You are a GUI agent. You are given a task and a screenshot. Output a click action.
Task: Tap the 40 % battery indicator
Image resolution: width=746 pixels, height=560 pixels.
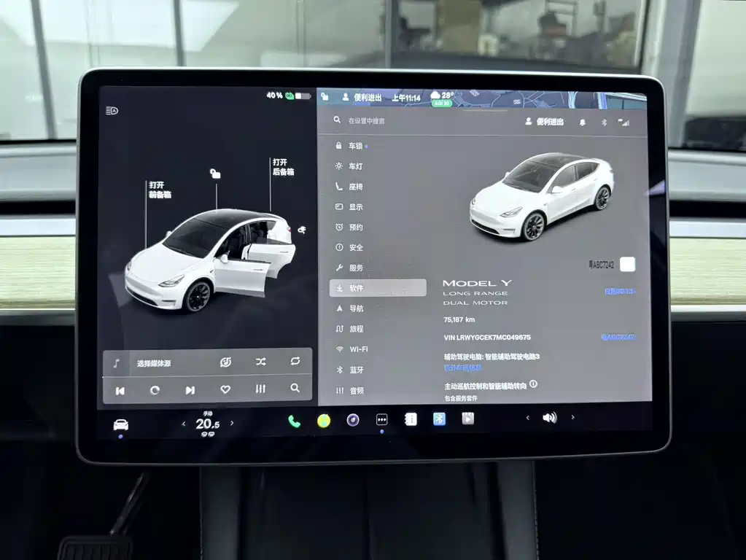[x=288, y=96]
